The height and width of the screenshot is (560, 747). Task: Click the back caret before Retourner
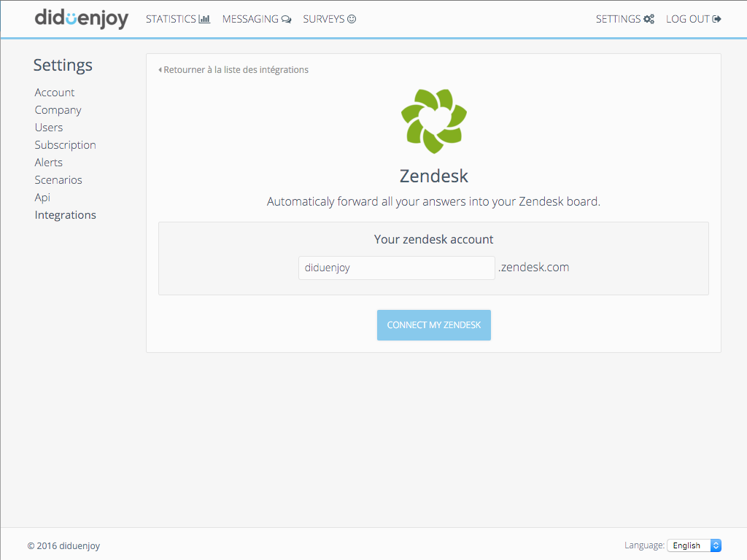point(160,70)
